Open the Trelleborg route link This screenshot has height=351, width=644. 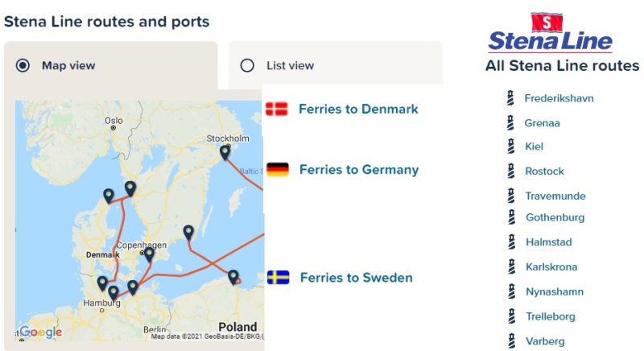551,316
